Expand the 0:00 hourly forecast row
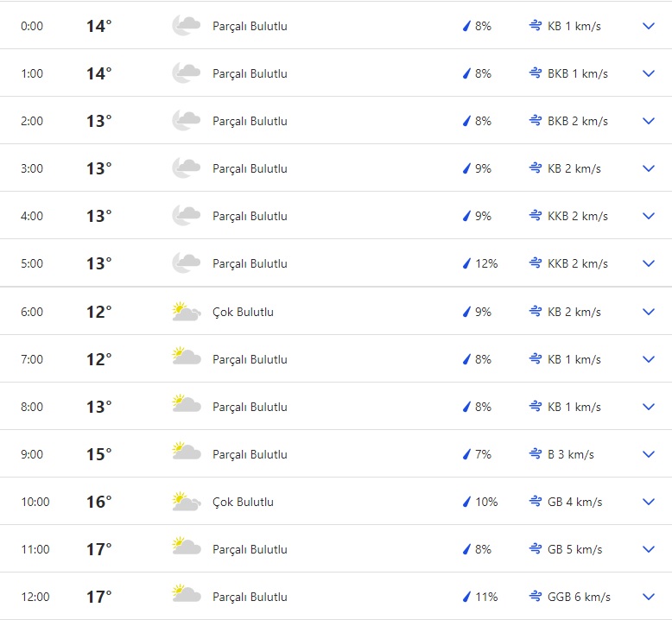Viewport: 672px width, 620px height. point(649,26)
